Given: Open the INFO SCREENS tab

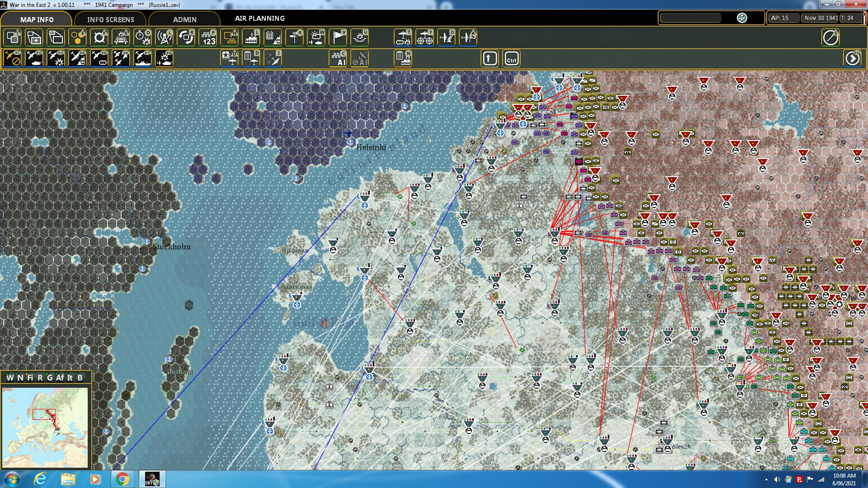Looking at the screenshot, I should [110, 19].
